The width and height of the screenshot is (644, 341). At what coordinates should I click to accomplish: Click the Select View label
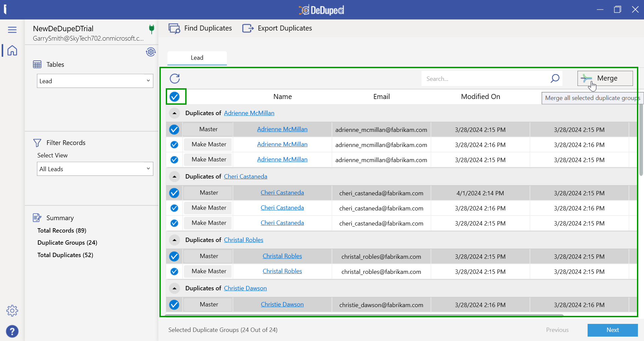tap(52, 155)
